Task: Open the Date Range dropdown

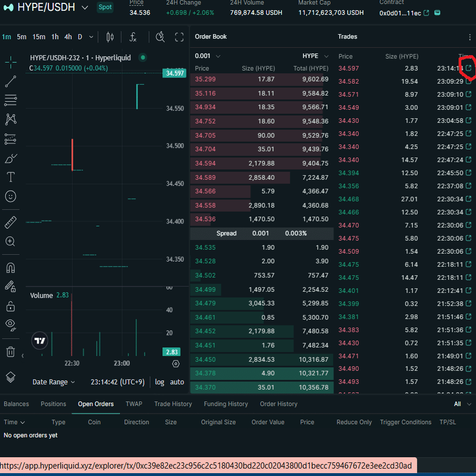Action: (x=53, y=382)
